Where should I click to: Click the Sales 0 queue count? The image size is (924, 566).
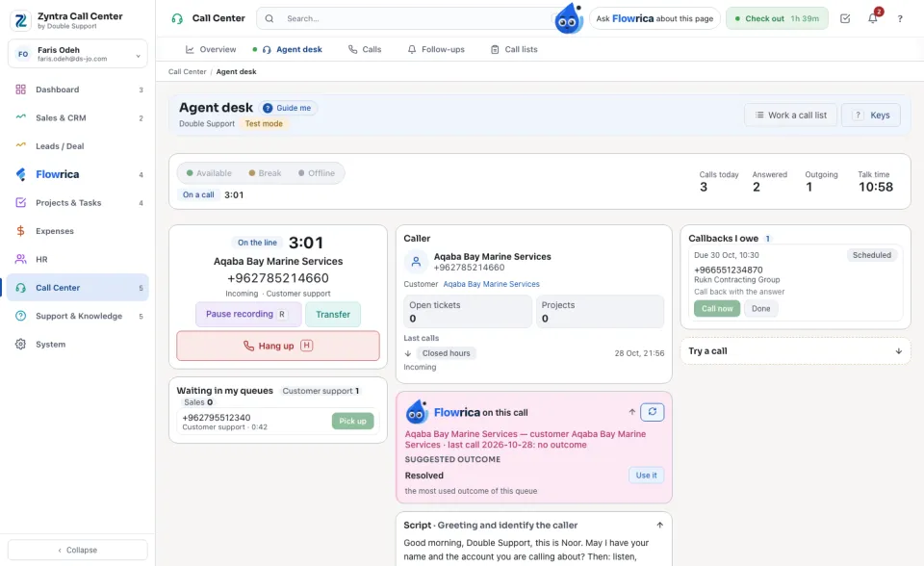pos(198,402)
